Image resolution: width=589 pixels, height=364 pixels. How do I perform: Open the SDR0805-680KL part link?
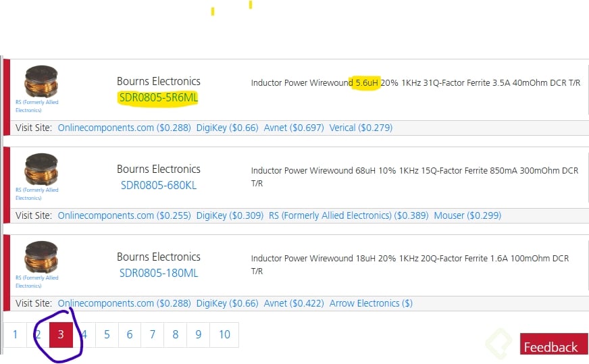tap(159, 185)
